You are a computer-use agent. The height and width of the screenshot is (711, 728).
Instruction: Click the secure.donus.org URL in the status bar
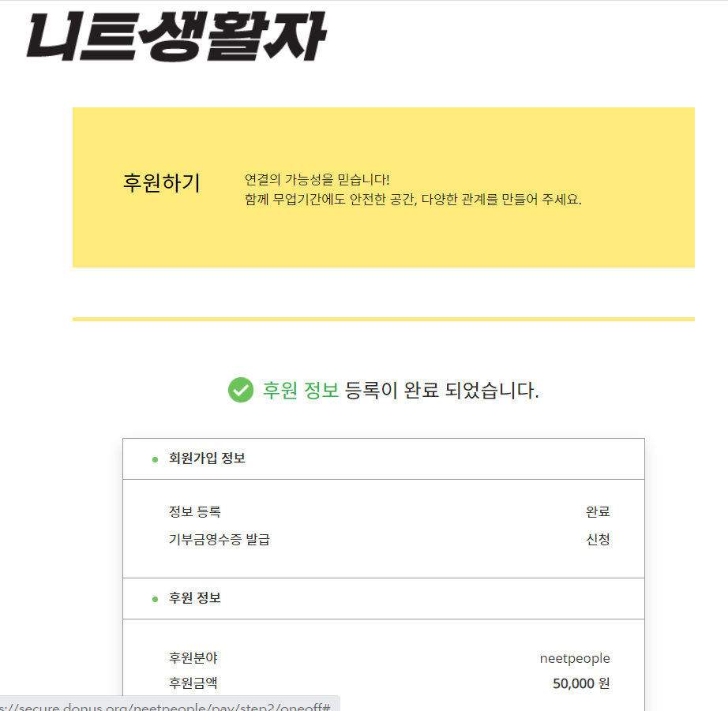pyautogui.click(x=166, y=704)
